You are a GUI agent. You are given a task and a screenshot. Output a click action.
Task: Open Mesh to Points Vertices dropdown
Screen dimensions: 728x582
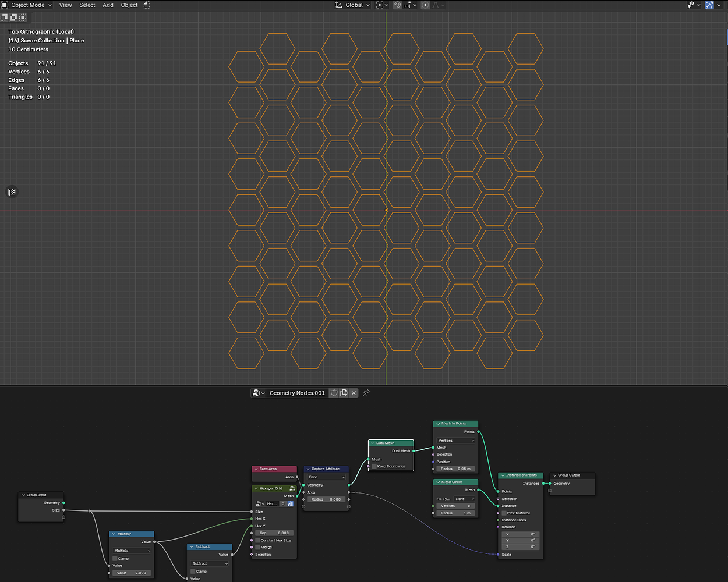(x=456, y=441)
